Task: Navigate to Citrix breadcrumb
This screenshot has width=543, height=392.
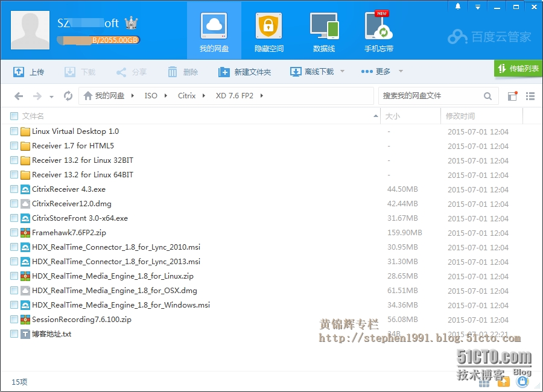Action: pyautogui.click(x=186, y=95)
